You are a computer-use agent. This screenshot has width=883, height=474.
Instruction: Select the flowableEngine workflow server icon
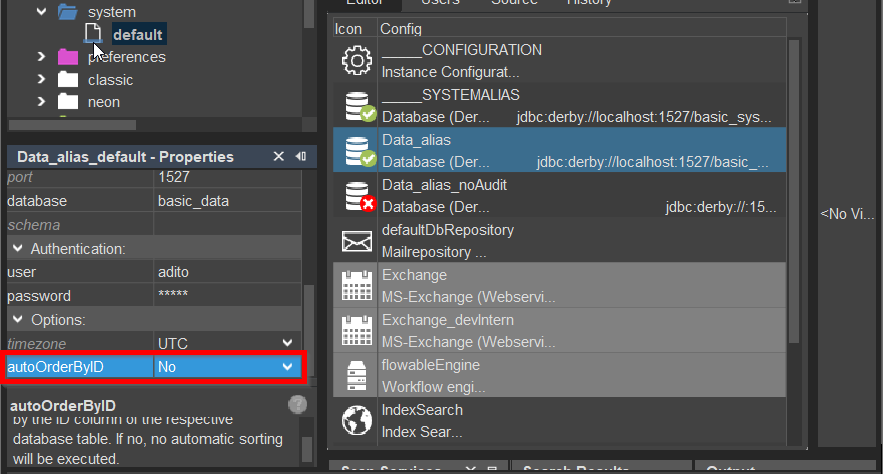pos(357,376)
